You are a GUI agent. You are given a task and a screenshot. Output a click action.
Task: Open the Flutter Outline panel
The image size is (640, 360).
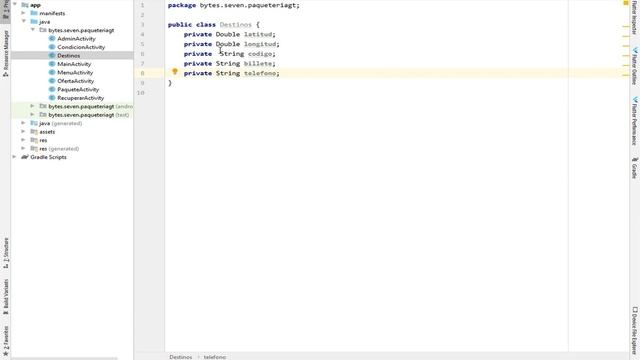[x=635, y=66]
